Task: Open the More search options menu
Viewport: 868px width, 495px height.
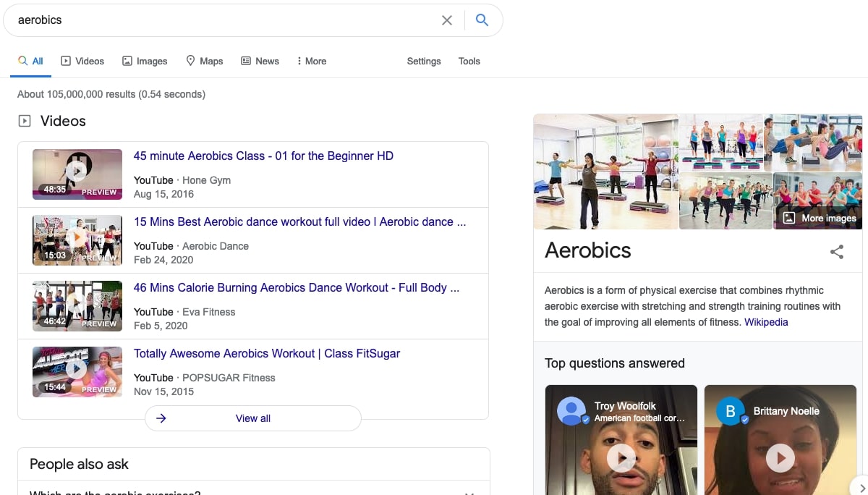Action: click(x=312, y=62)
